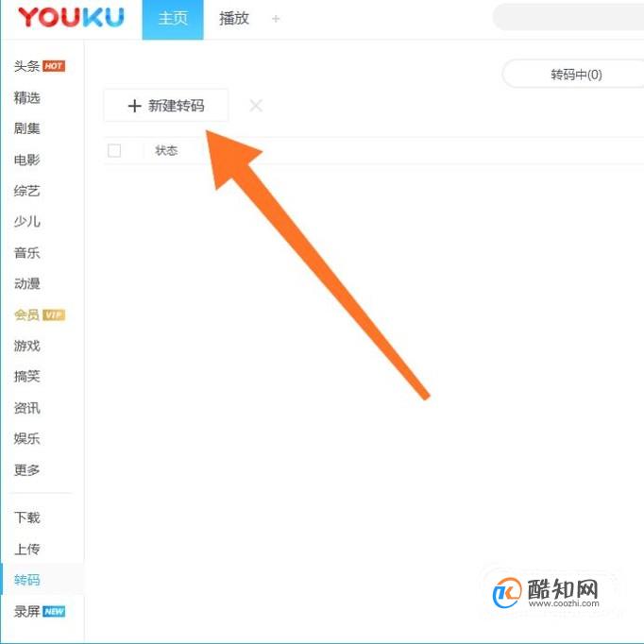
Task: Switch to the 主页 tab
Action: point(173,19)
